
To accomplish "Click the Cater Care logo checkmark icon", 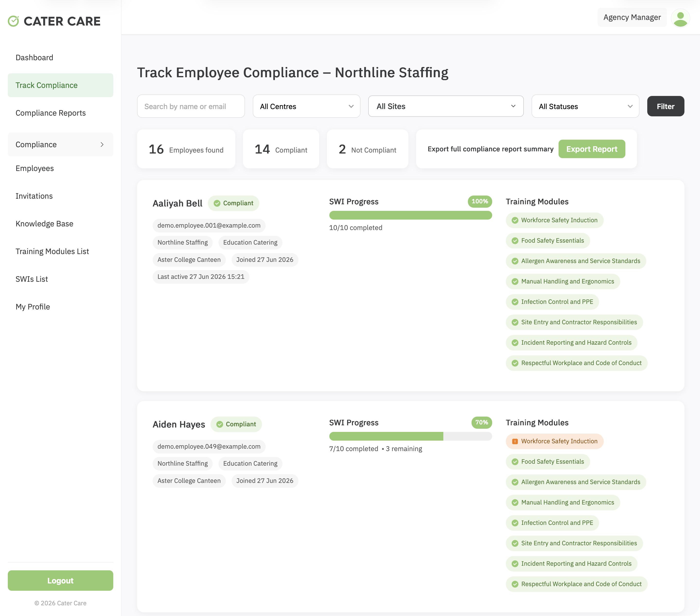I will (x=13, y=21).
